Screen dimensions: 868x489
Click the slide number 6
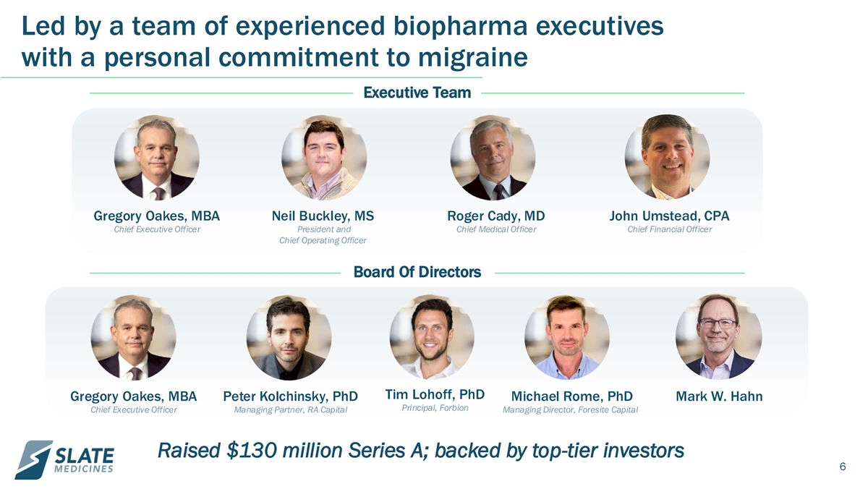[843, 467]
